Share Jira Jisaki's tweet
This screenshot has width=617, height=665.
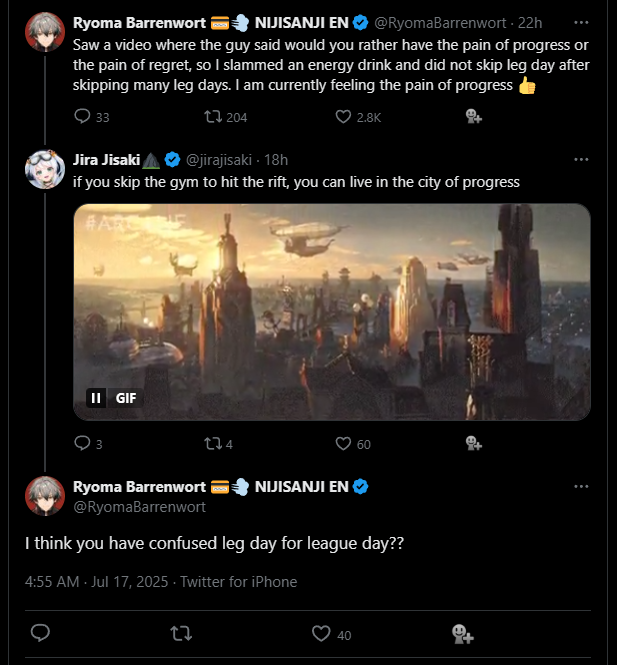pos(474,444)
